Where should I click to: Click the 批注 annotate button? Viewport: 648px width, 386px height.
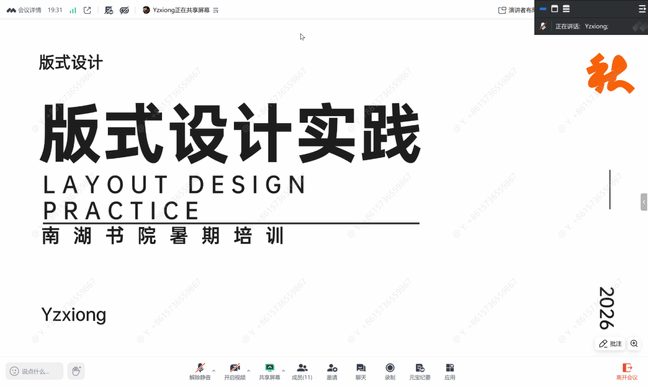(x=610, y=343)
